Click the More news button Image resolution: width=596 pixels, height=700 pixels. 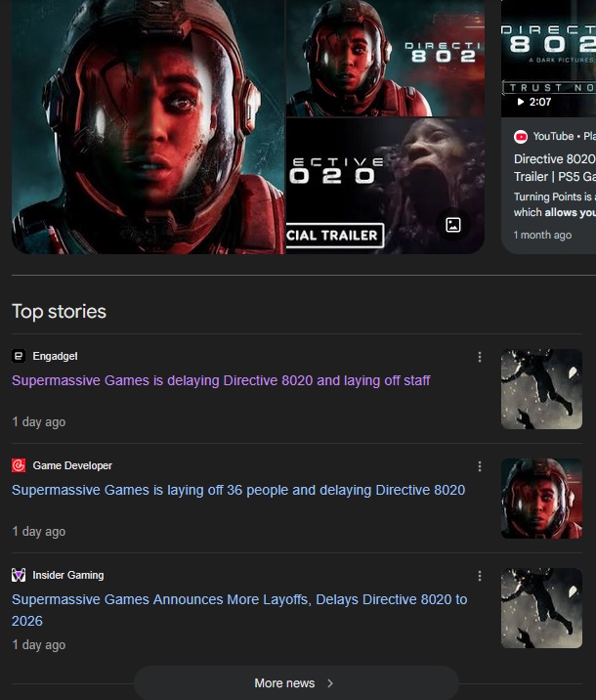[x=296, y=683]
